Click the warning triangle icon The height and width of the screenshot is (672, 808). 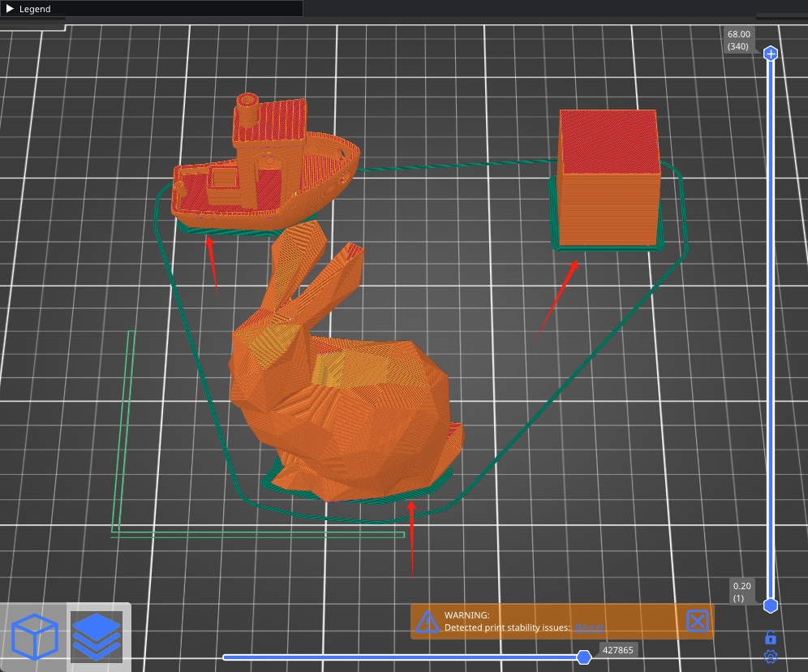pos(428,622)
